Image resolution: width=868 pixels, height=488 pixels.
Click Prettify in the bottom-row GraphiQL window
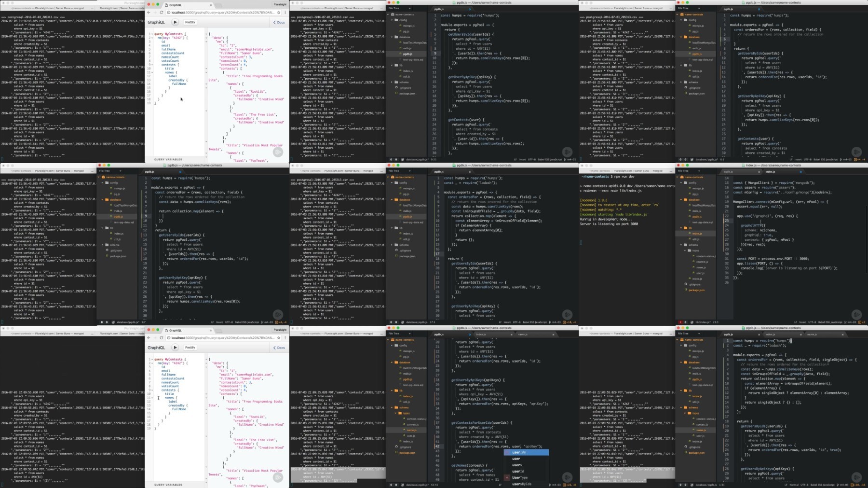[190, 348]
